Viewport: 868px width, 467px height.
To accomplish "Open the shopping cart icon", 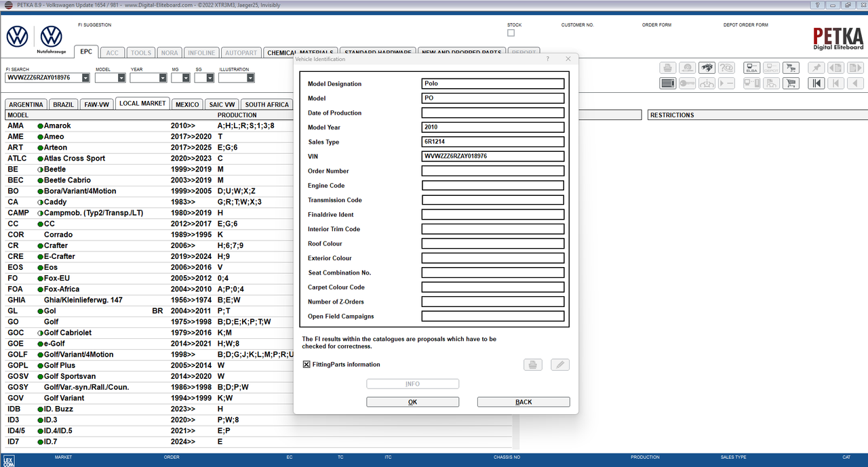I will point(791,83).
